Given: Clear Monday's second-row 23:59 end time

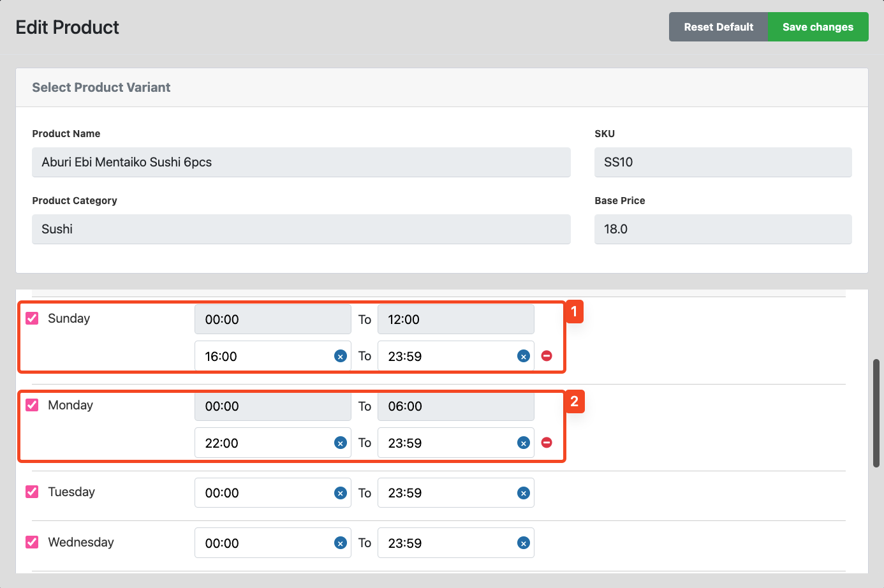Looking at the screenshot, I should [x=524, y=443].
